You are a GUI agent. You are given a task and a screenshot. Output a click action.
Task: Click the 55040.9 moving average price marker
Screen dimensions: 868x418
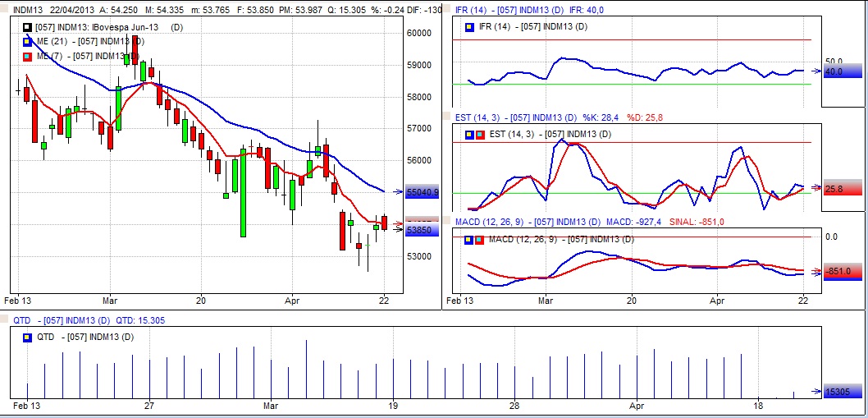[x=423, y=192]
